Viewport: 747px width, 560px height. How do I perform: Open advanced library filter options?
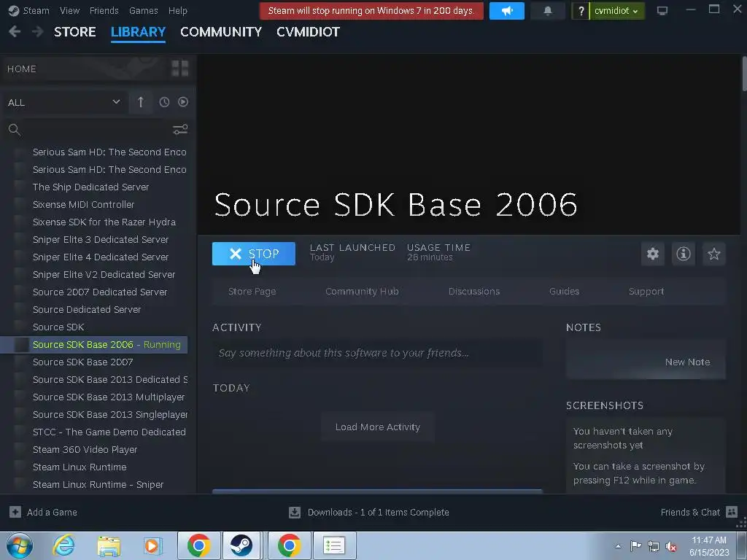(180, 130)
